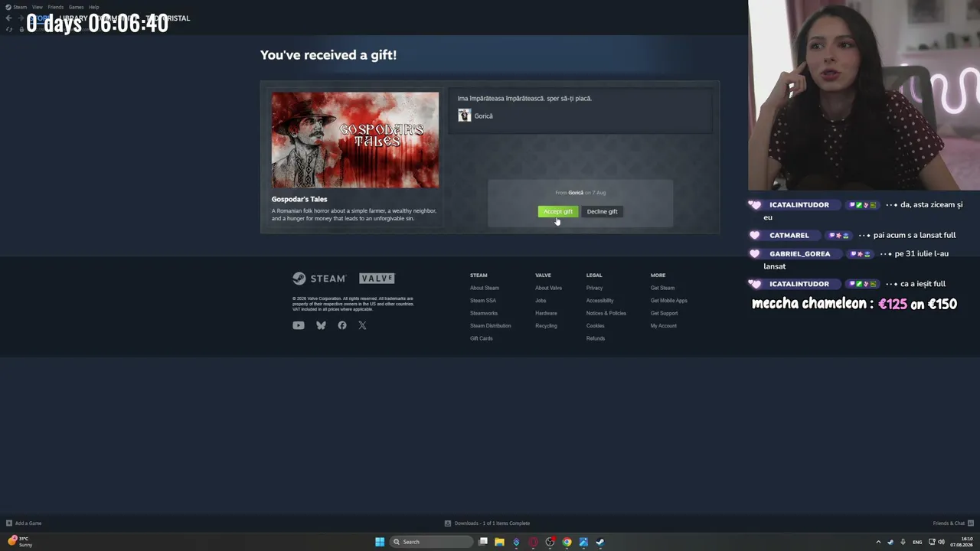980x551 pixels.
Task: Open Google Chrome from the taskbar
Action: [567, 542]
